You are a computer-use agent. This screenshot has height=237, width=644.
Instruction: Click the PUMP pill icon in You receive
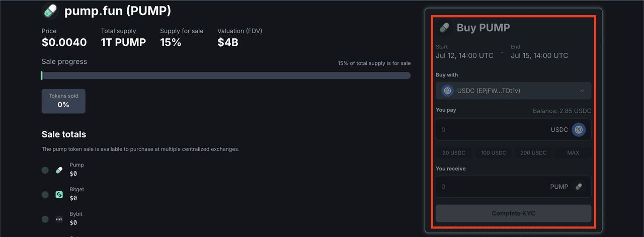579,187
